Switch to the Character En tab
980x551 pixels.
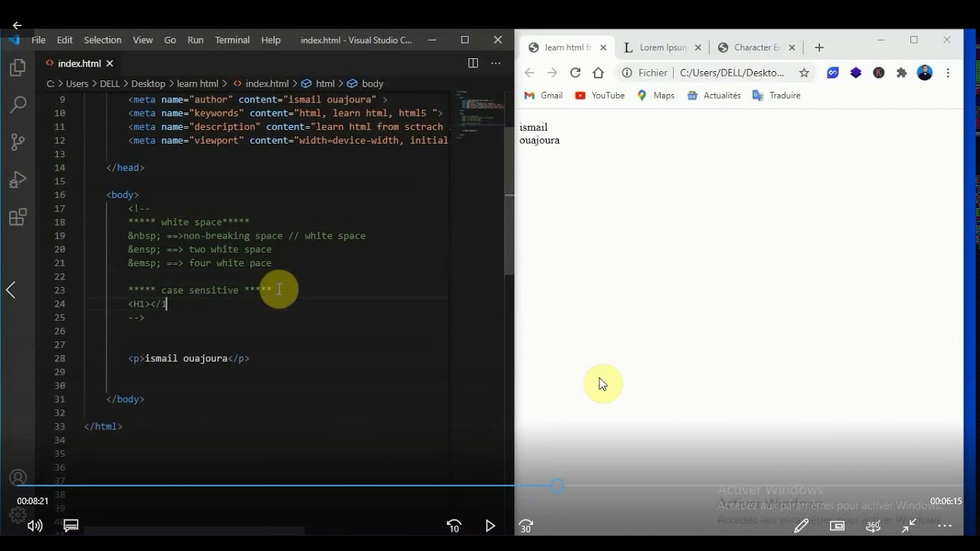pyautogui.click(x=757, y=47)
